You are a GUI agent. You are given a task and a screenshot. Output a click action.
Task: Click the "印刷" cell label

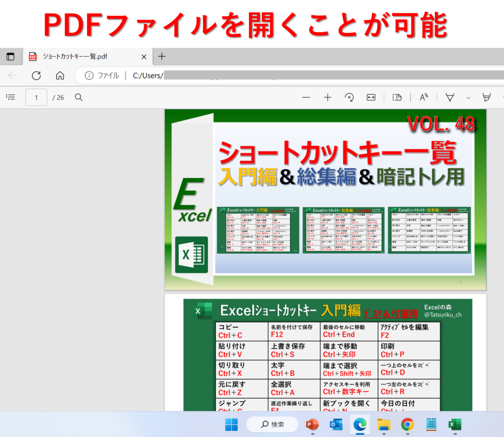pyautogui.click(x=387, y=346)
